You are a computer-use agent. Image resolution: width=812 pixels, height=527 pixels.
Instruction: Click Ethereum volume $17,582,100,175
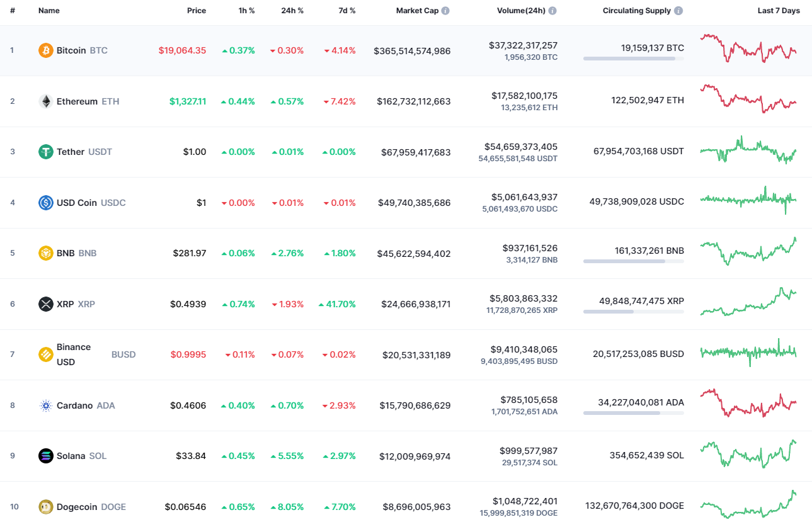525,96
